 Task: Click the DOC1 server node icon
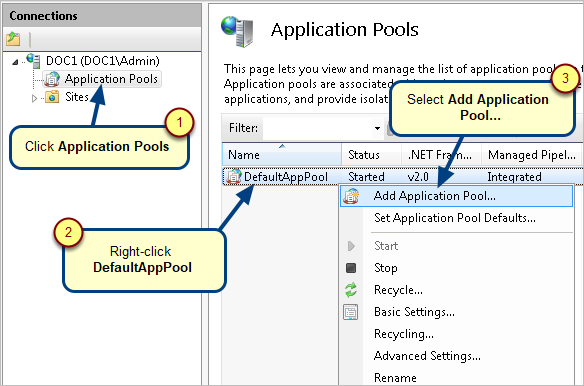[x=33, y=60]
